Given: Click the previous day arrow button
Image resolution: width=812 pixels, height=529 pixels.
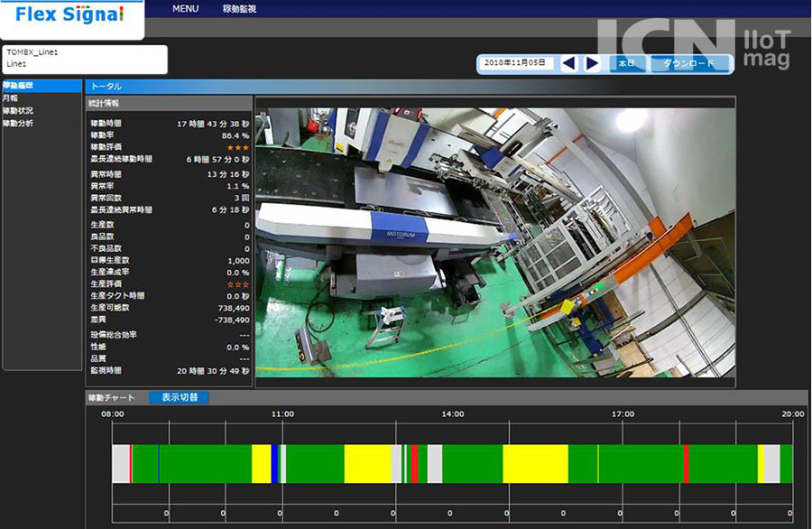Looking at the screenshot, I should [x=568, y=63].
